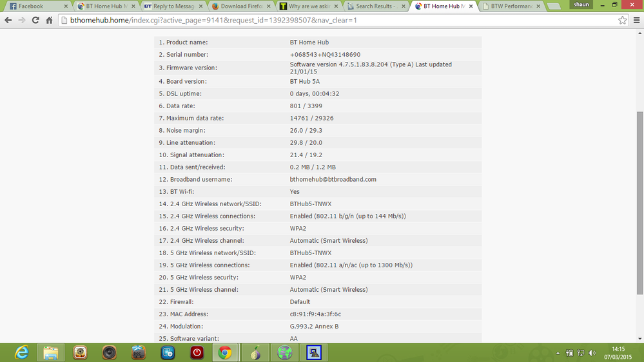Click Line attenuation value 29.8 / 20.0
The height and width of the screenshot is (362, 644).
coord(306,143)
